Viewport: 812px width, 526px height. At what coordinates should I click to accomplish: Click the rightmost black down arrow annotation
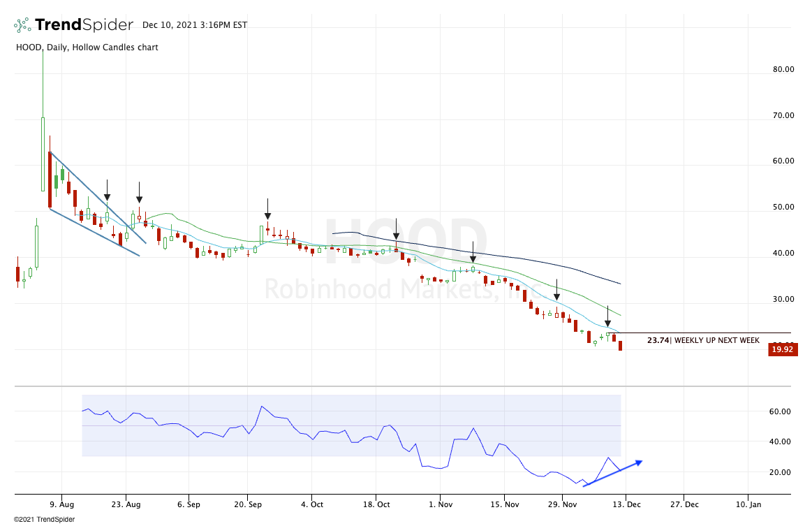tap(607, 316)
